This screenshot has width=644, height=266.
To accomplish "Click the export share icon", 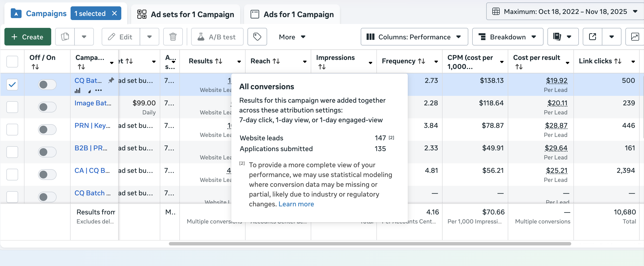I will [x=592, y=37].
